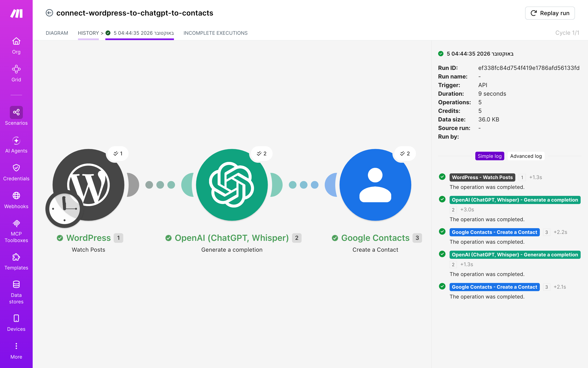Select the run timestamp tab
Screen dimensions: 588x368
pos(140,33)
